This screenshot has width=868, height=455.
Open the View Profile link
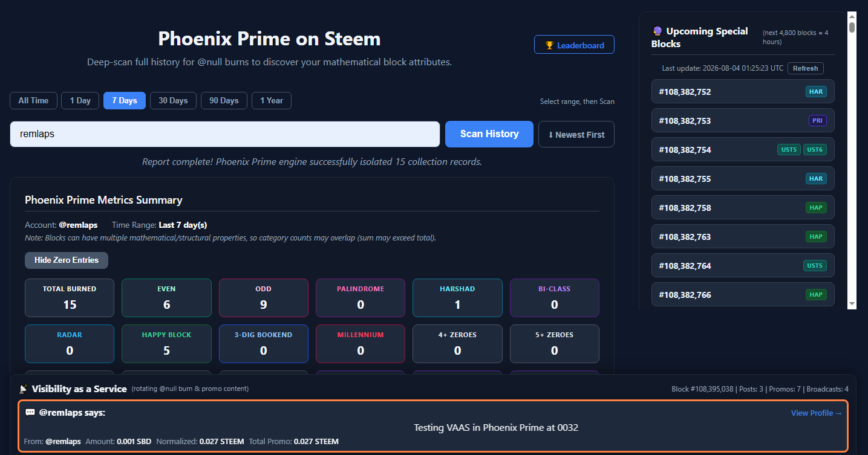point(817,413)
